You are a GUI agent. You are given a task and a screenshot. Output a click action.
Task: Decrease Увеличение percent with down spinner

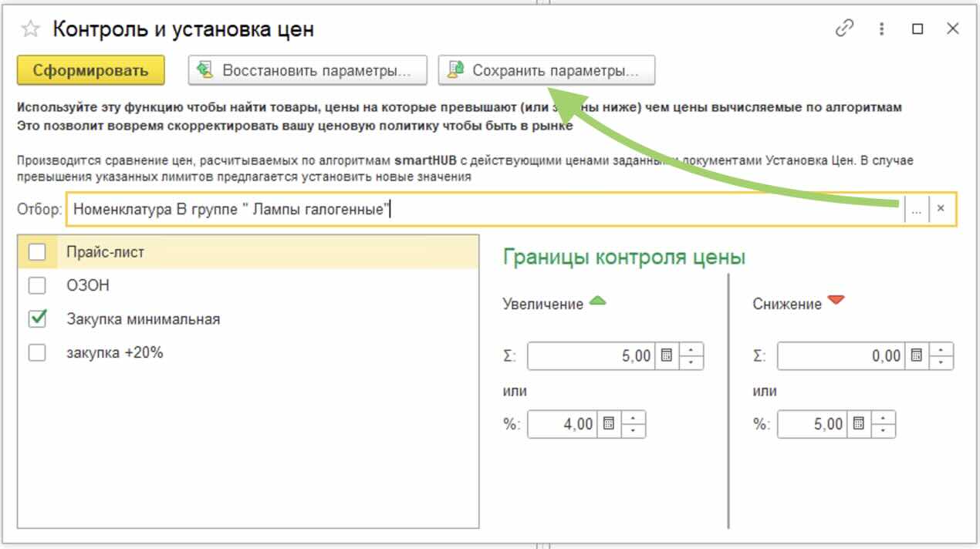(x=633, y=430)
